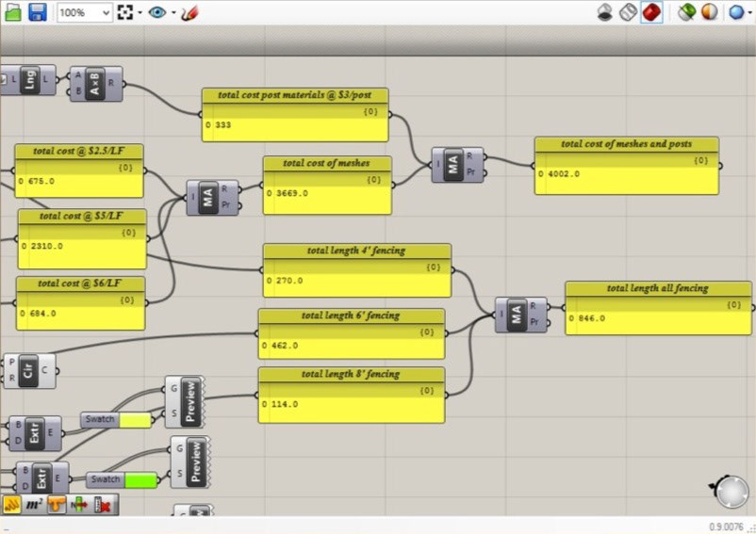
Task: Open document preview settings sphere icon
Action: [709, 12]
